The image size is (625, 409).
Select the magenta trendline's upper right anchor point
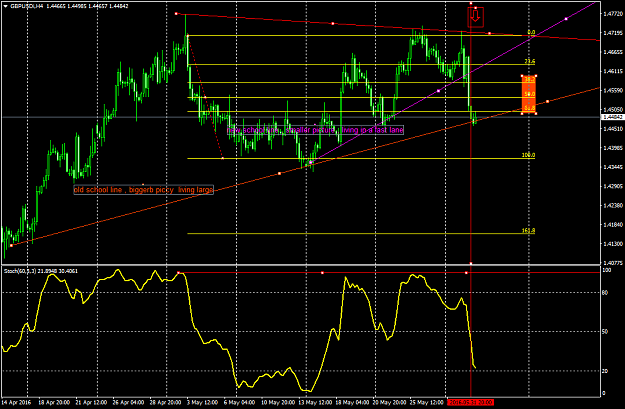coord(566,19)
